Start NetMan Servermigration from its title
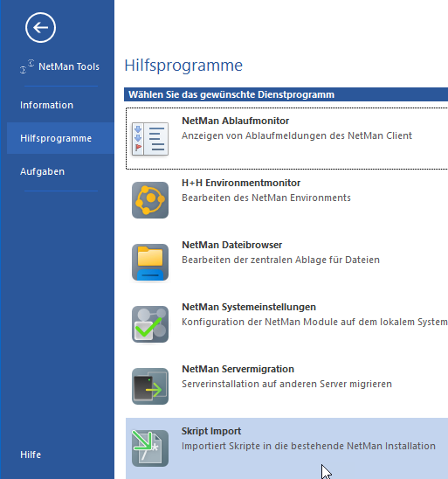The height and width of the screenshot is (479, 448). tap(238, 369)
